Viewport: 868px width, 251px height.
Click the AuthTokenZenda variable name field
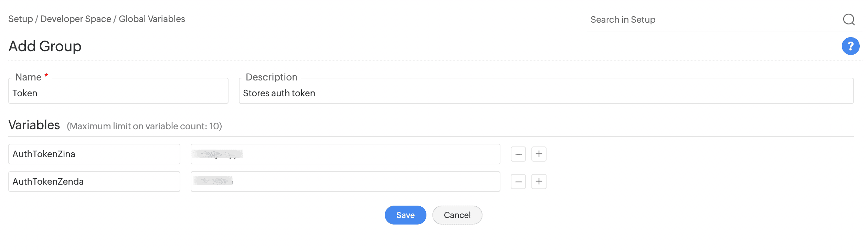(94, 182)
